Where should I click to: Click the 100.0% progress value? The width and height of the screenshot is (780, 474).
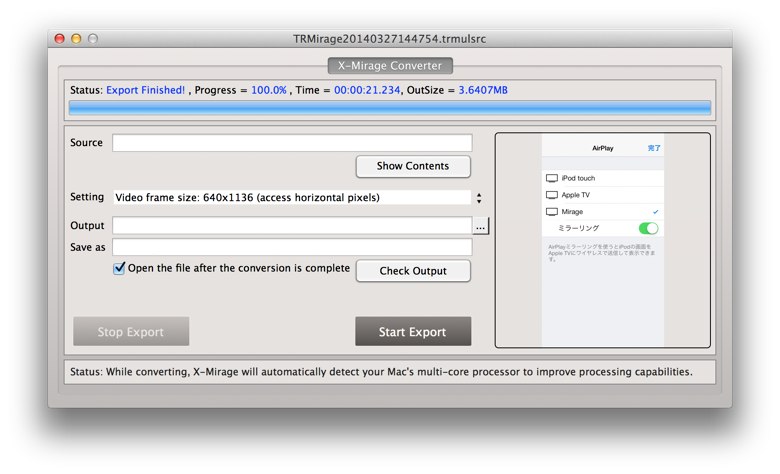269,90
